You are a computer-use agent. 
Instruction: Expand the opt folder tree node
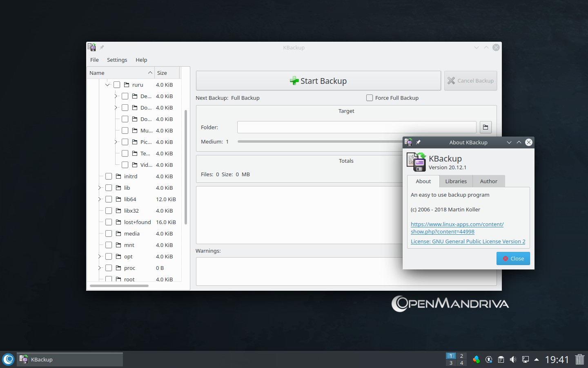click(x=100, y=256)
